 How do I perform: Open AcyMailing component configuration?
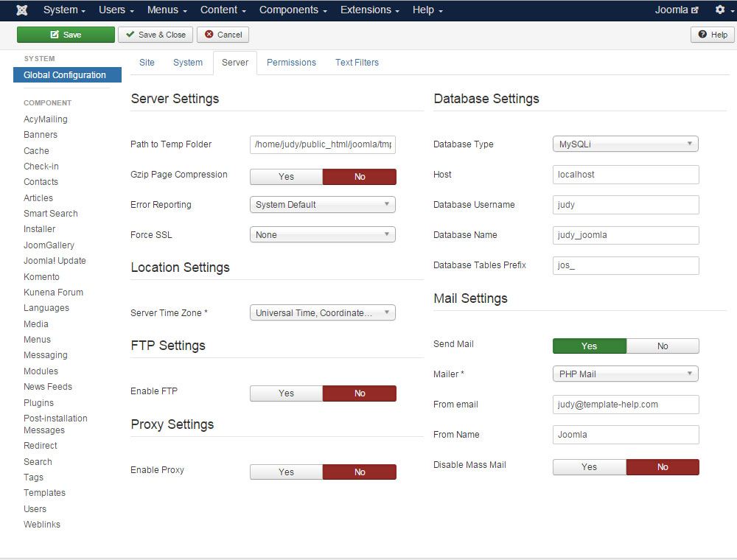46,119
